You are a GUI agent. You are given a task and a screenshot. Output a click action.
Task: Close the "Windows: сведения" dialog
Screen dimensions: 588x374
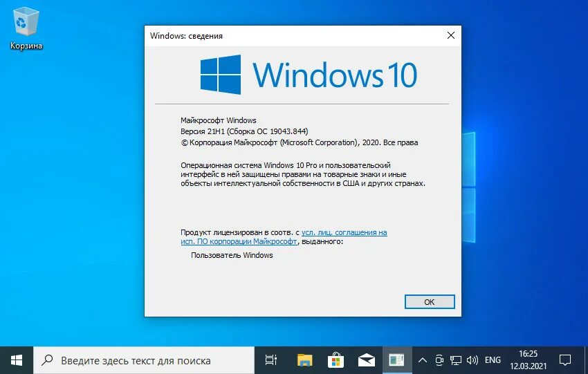tap(451, 35)
